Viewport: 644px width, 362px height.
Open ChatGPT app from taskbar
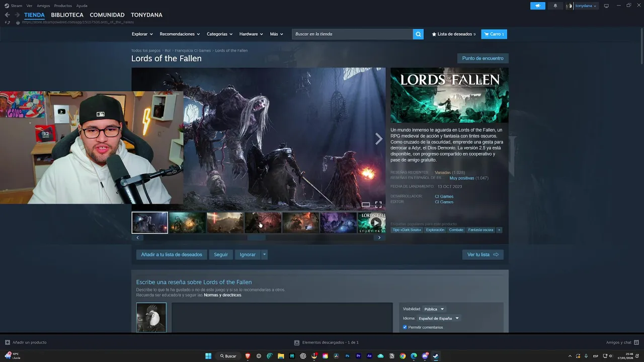click(x=303, y=356)
